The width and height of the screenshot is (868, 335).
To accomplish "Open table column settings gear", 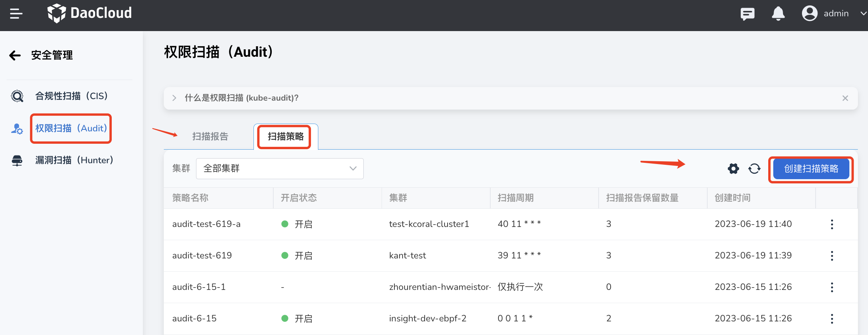I will 733,169.
